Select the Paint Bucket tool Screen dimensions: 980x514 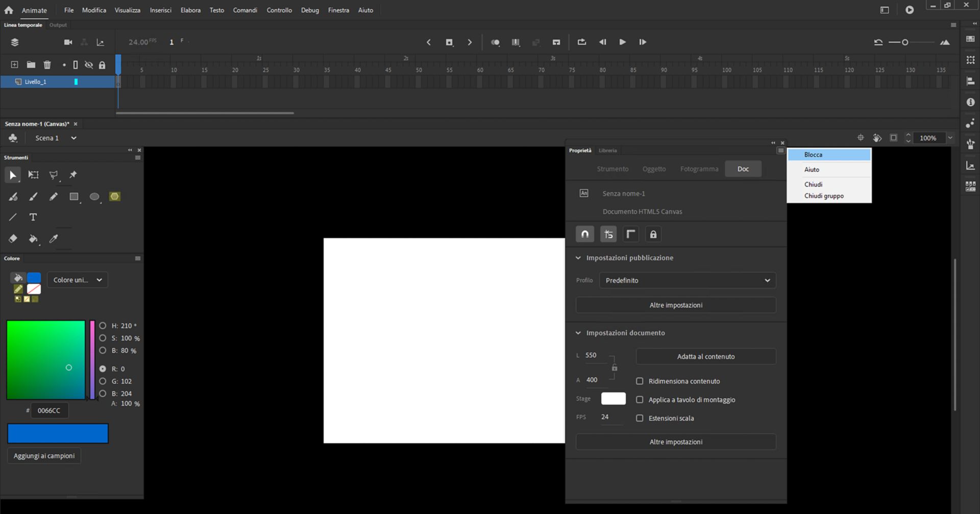[34, 238]
